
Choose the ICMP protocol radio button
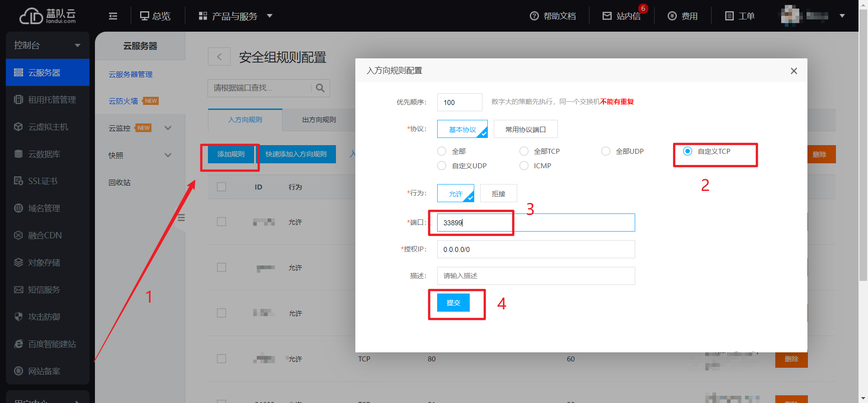pyautogui.click(x=524, y=166)
